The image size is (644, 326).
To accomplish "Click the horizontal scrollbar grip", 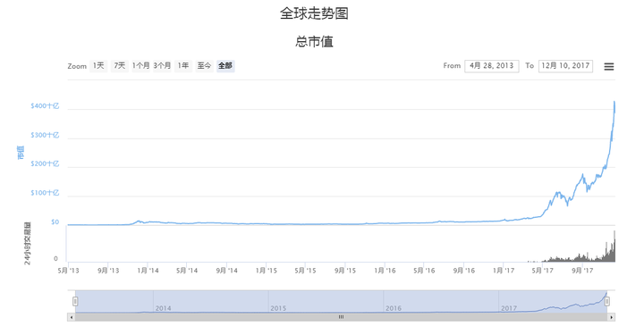I will point(341,317).
